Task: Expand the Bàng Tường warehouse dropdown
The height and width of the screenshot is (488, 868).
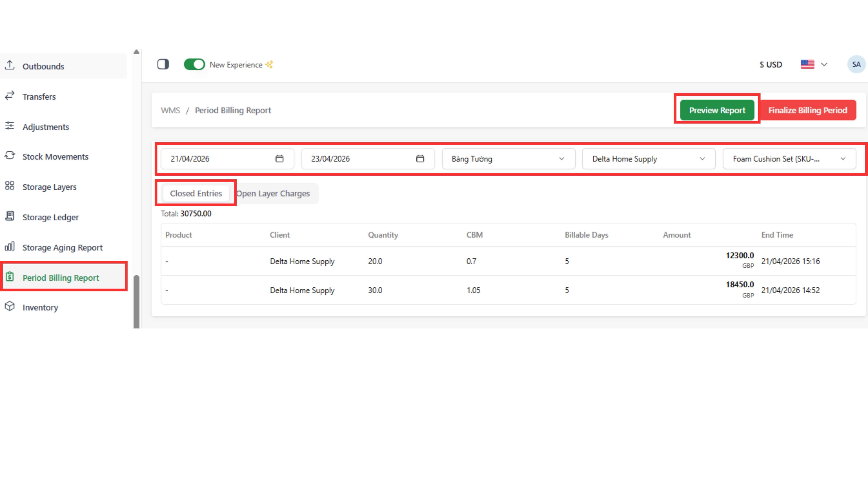Action: pyautogui.click(x=508, y=159)
